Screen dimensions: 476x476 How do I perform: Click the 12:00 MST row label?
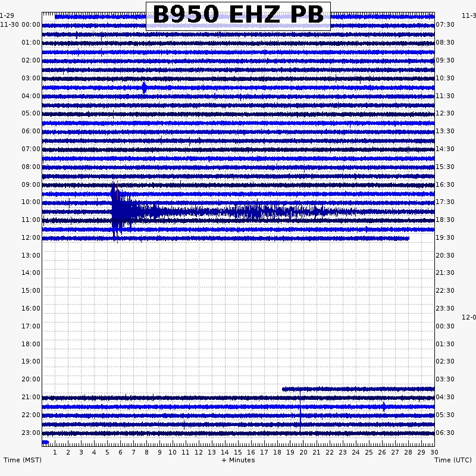point(31,237)
